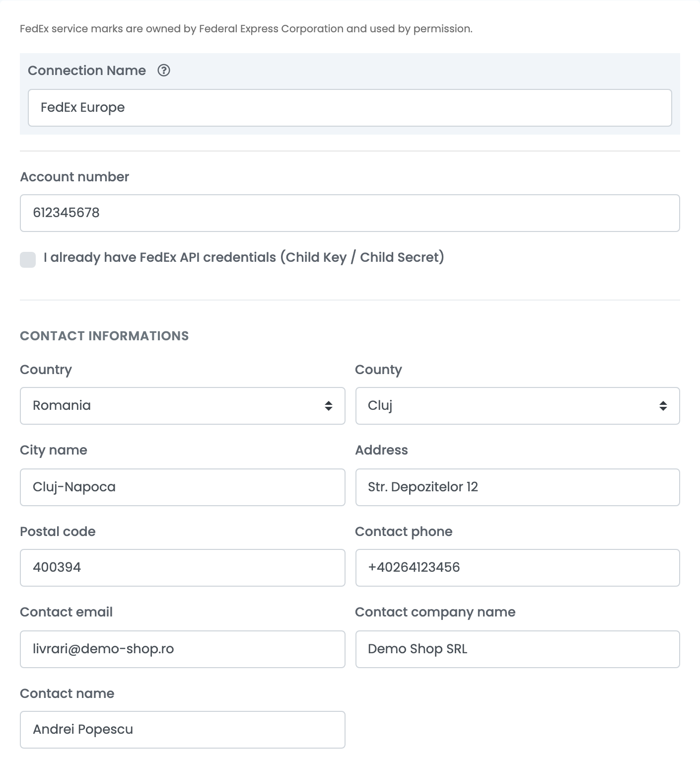Click the Address field 'Str. Depozitelor 12'

pyautogui.click(x=518, y=487)
